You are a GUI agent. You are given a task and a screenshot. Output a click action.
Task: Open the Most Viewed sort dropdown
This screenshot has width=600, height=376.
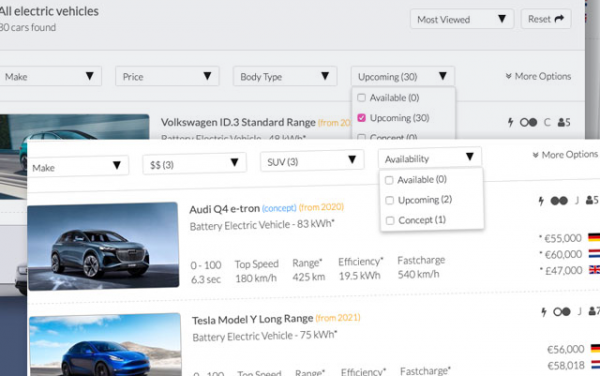pos(461,19)
